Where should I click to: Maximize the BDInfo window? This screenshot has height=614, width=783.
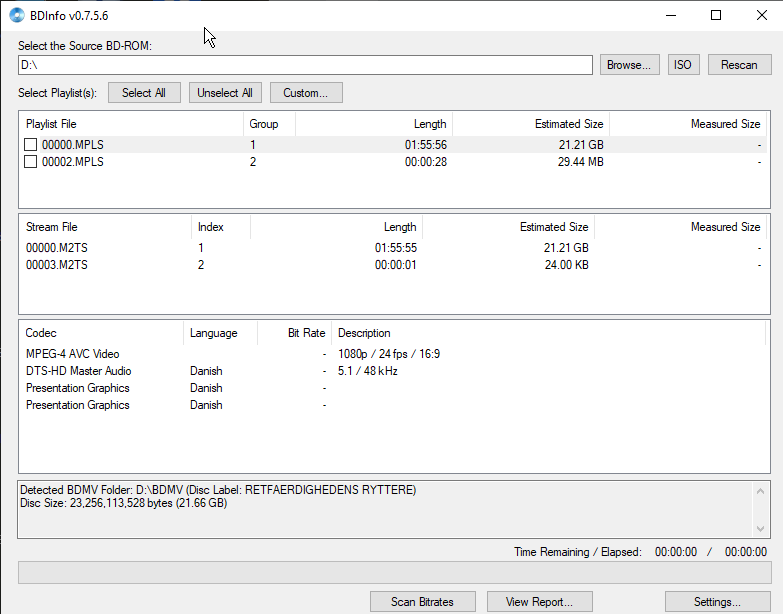(x=716, y=15)
